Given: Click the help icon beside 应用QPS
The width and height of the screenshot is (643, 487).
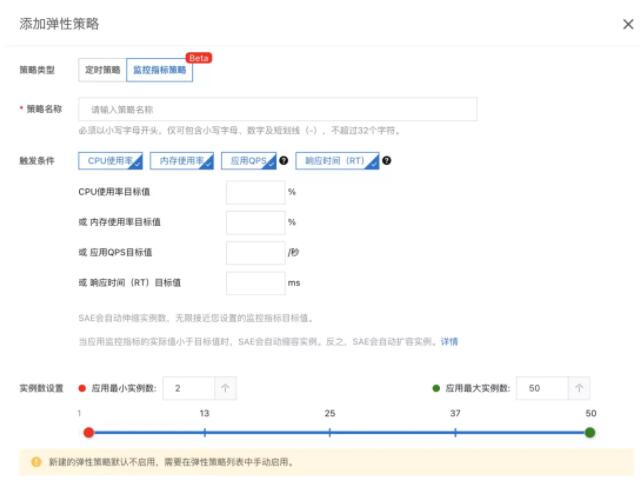Looking at the screenshot, I should (x=283, y=161).
